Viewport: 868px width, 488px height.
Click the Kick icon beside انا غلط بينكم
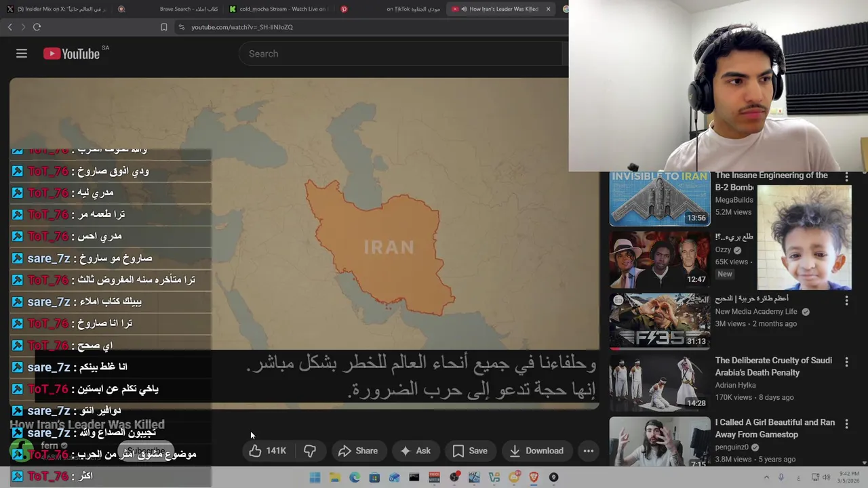(x=17, y=367)
